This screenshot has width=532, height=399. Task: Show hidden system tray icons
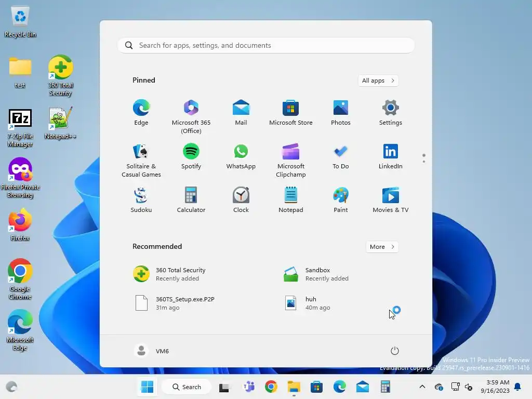point(422,387)
